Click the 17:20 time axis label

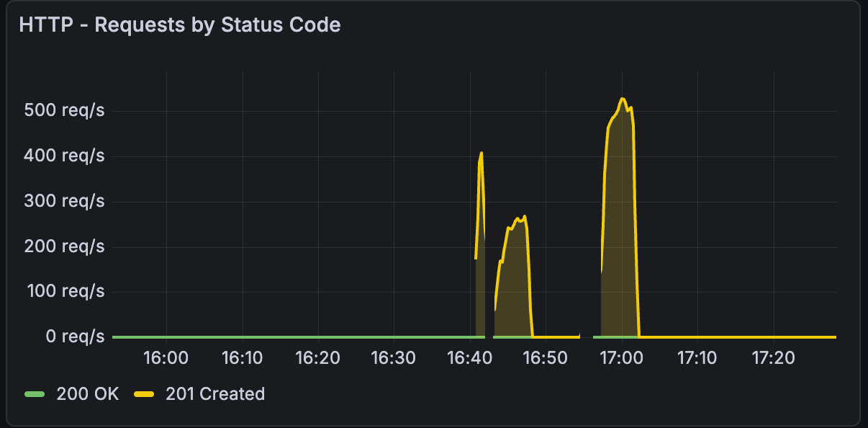click(x=774, y=357)
